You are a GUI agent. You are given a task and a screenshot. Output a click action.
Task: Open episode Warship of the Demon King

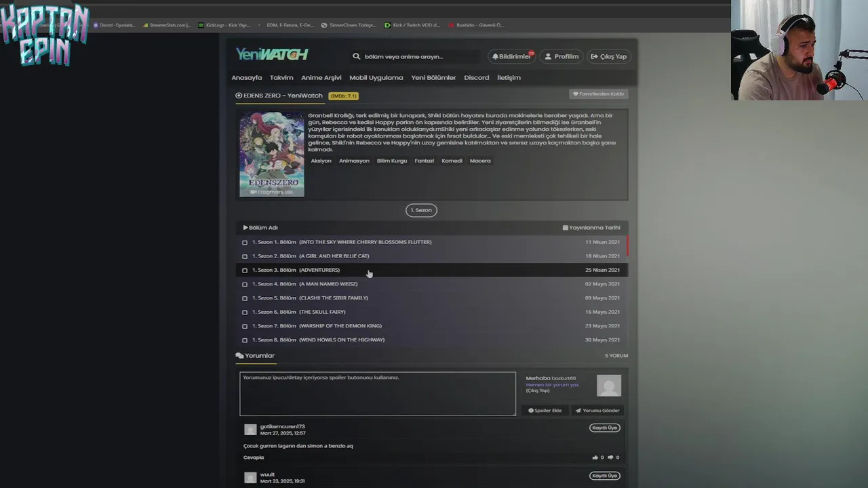tap(317, 326)
